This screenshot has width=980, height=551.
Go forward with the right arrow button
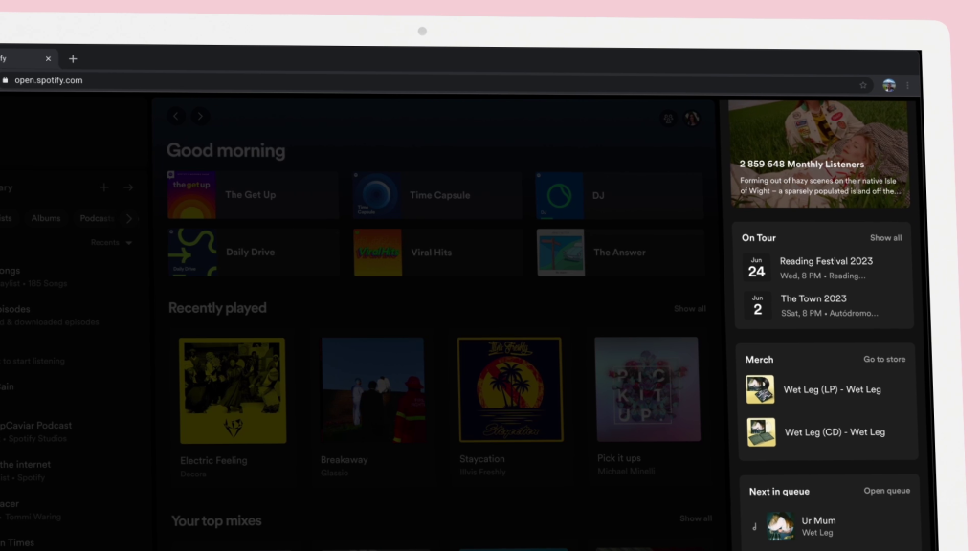199,116
